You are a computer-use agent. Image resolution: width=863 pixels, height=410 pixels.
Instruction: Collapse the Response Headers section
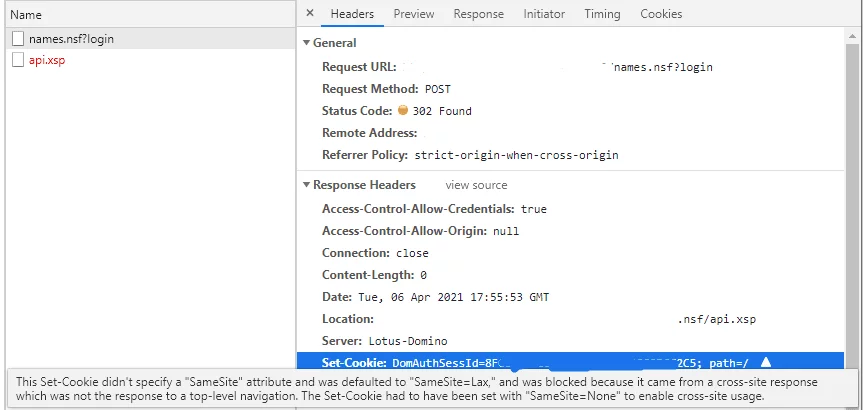click(x=306, y=185)
